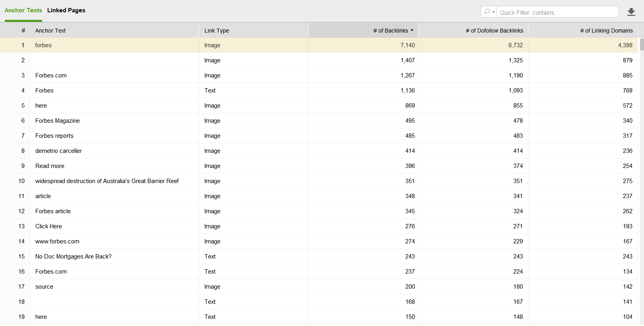This screenshot has width=644, height=326.
Task: Sort by the Anchor Text column header
Action: point(50,31)
